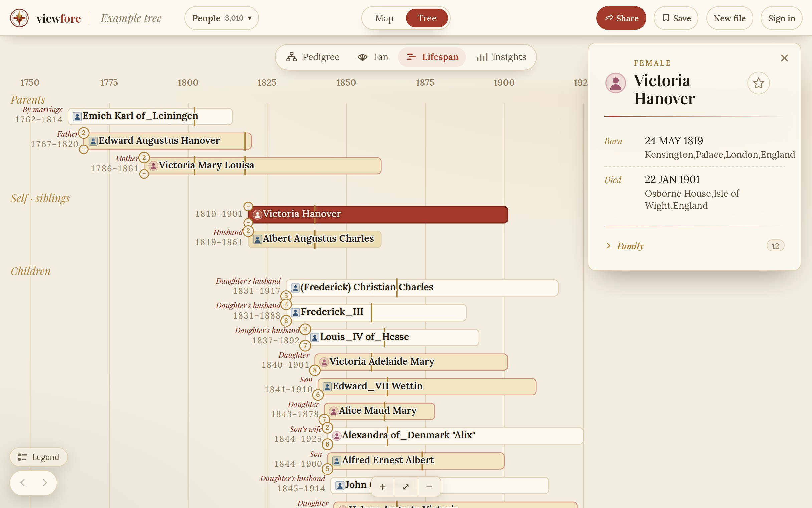Expand Alice Maud Mary's 7 children badge
Image resolution: width=812 pixels, height=508 pixels.
tap(324, 419)
